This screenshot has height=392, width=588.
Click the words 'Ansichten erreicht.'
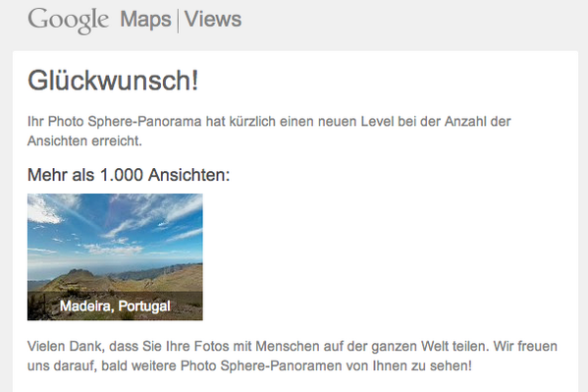84,140
